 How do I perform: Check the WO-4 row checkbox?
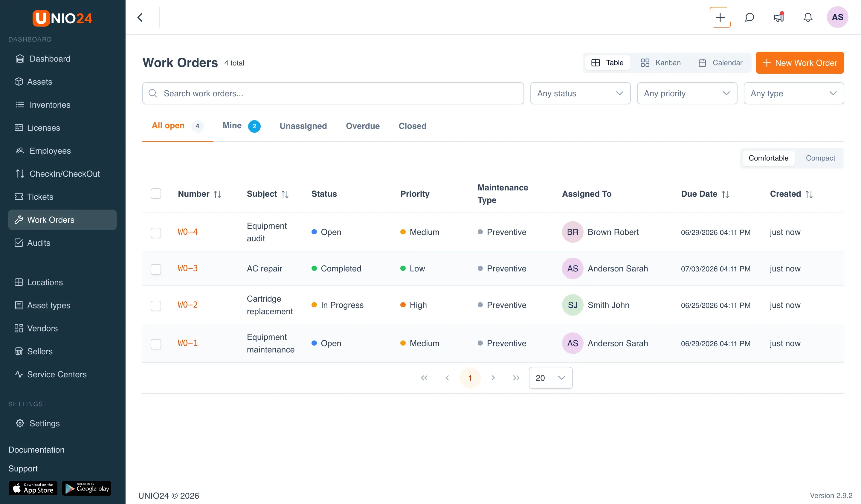click(x=156, y=233)
